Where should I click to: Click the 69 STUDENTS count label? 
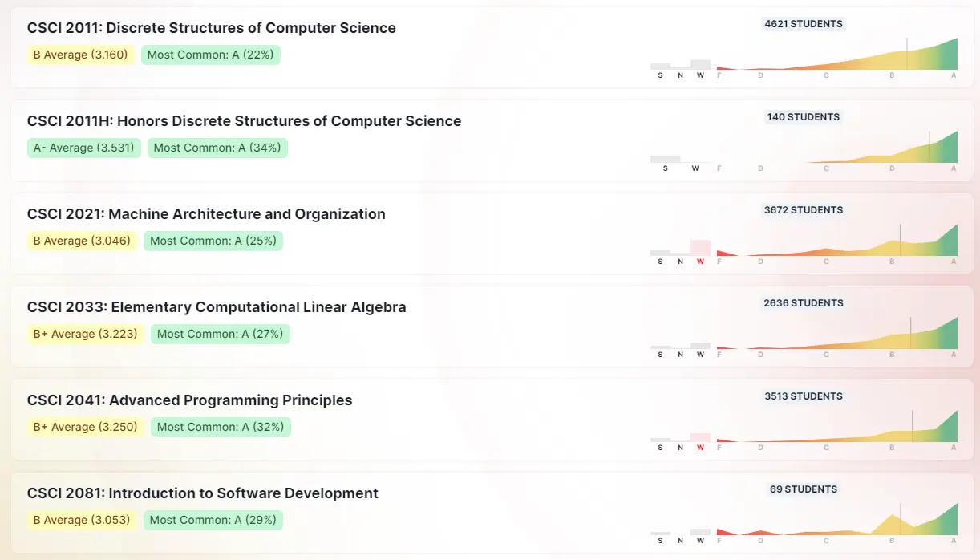(804, 489)
